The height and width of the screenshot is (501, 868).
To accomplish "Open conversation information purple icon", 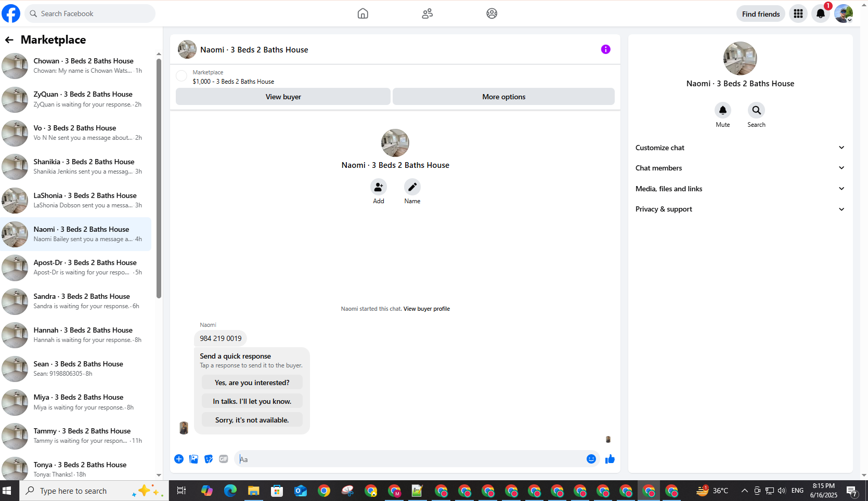I will pyautogui.click(x=605, y=49).
